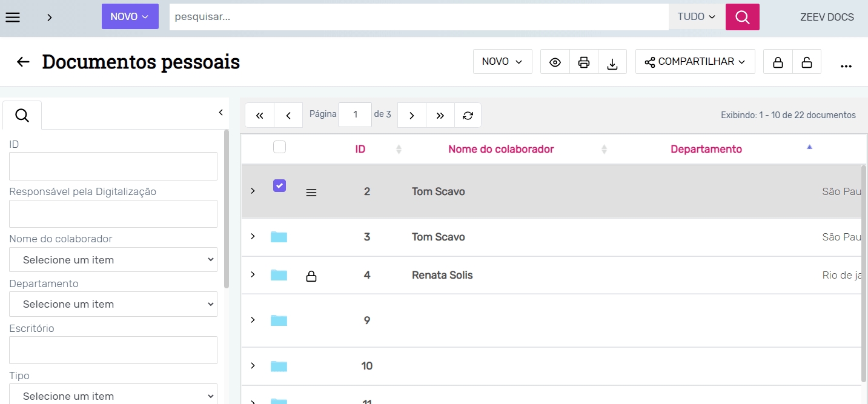Image resolution: width=868 pixels, height=404 pixels.
Task: Open the three-dots more options menu
Action: click(x=846, y=65)
